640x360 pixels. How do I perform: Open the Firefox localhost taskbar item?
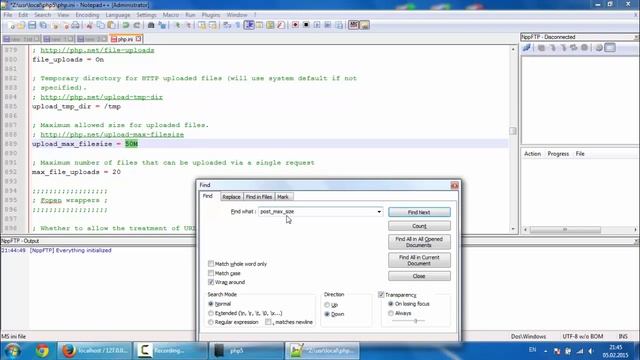click(x=94, y=351)
